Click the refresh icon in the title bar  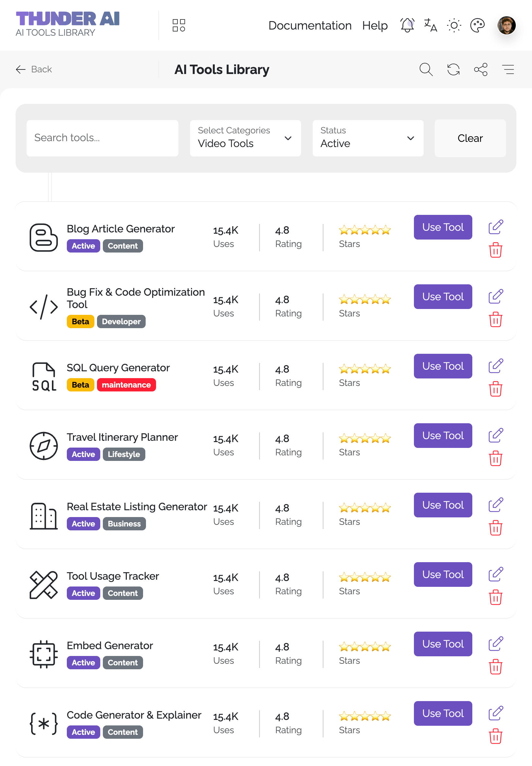[x=453, y=69]
